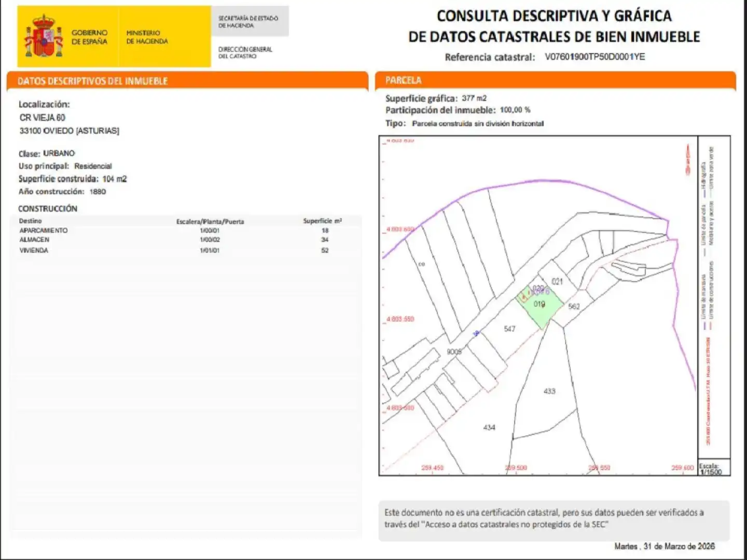Image resolution: width=747 pixels, height=560 pixels.
Task: Click the Superficie construida value 104 m2
Action: (115, 179)
